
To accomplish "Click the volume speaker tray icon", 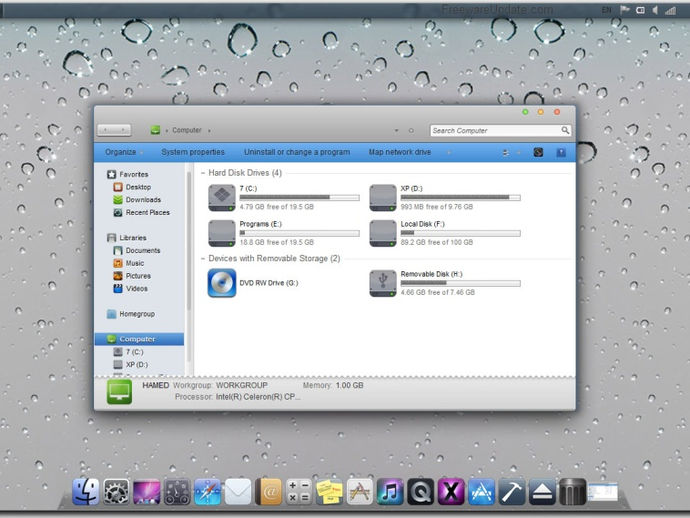I will pyautogui.click(x=655, y=10).
